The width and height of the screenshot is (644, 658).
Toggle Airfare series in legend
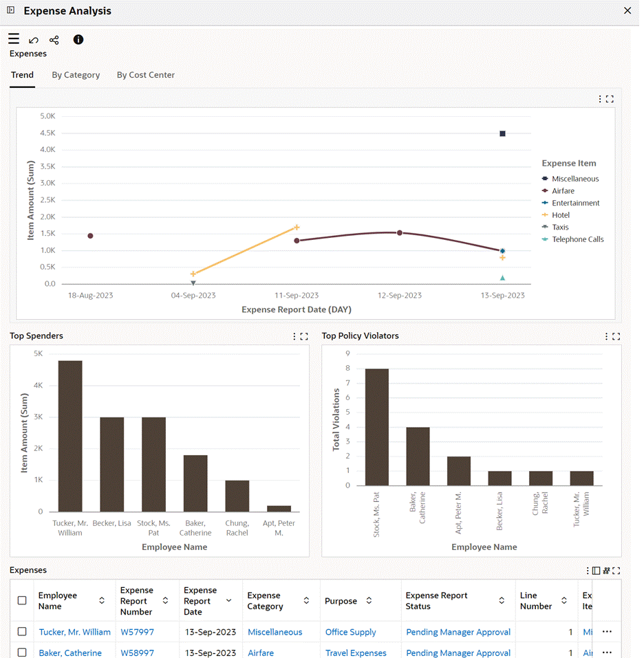point(558,191)
